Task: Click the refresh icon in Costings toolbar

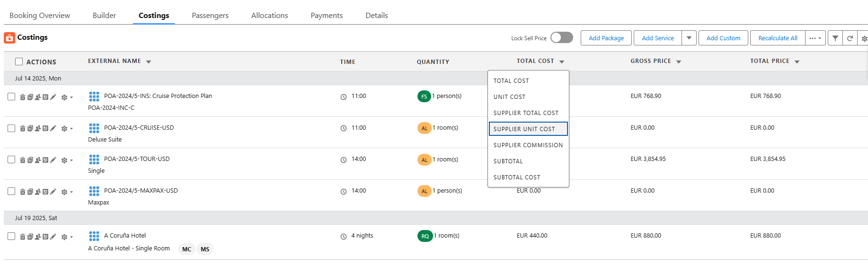Action: click(x=850, y=38)
